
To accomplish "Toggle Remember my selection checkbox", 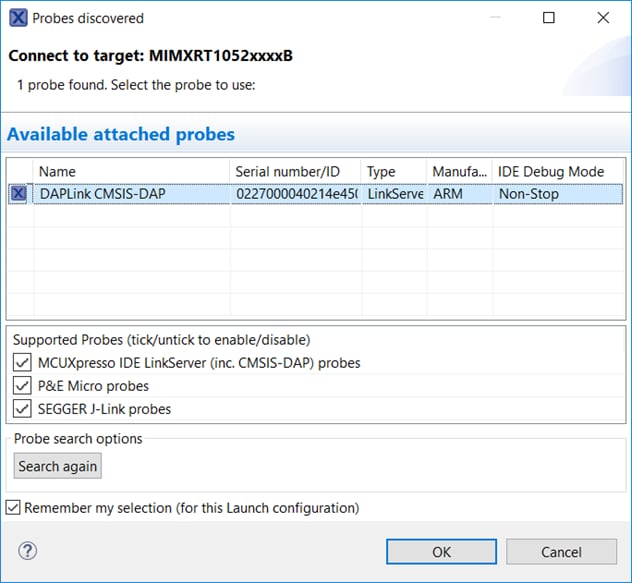I will [13, 508].
